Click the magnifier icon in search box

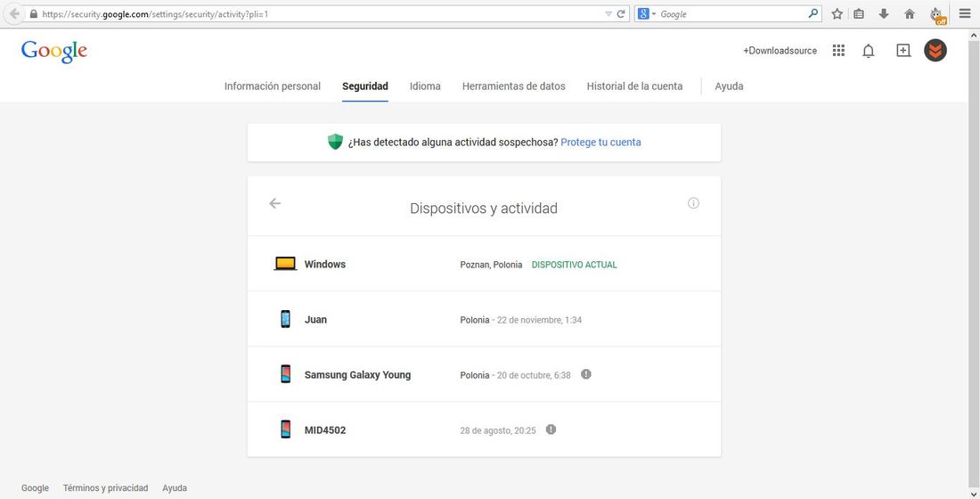click(x=813, y=13)
